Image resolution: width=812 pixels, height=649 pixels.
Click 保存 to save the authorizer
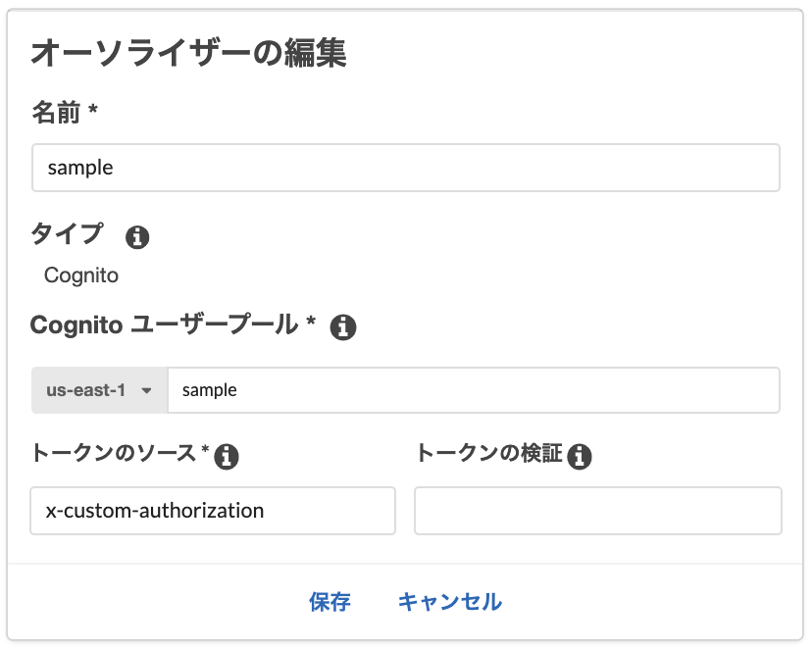click(x=330, y=602)
